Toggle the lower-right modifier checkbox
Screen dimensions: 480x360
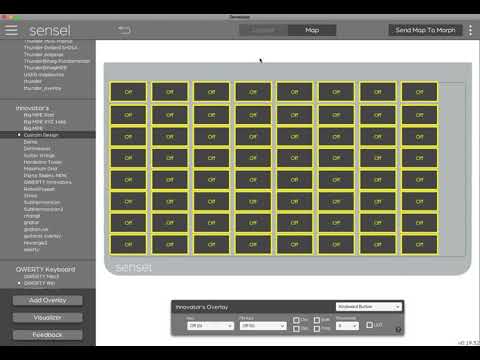tap(317, 329)
